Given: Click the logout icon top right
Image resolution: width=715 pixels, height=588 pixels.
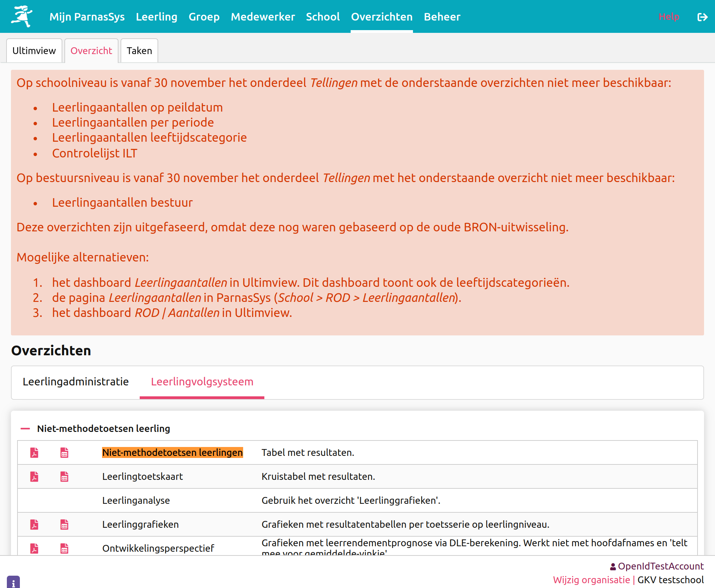Looking at the screenshot, I should pos(703,16).
